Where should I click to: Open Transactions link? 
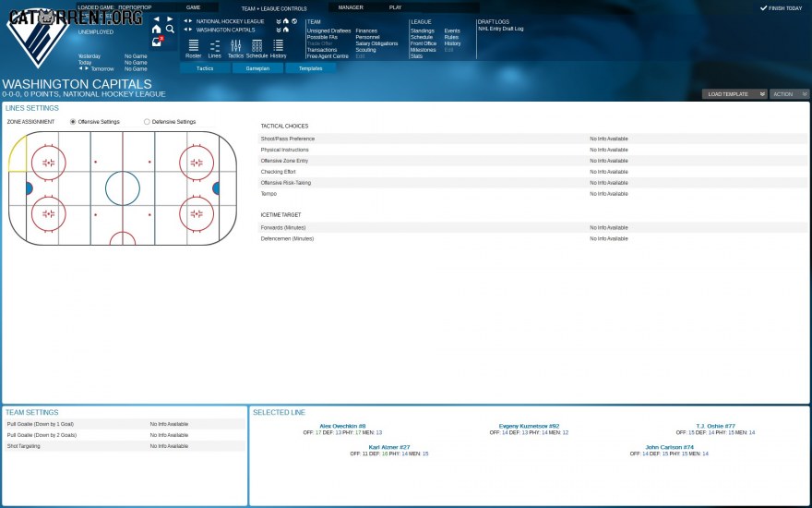[x=322, y=50]
